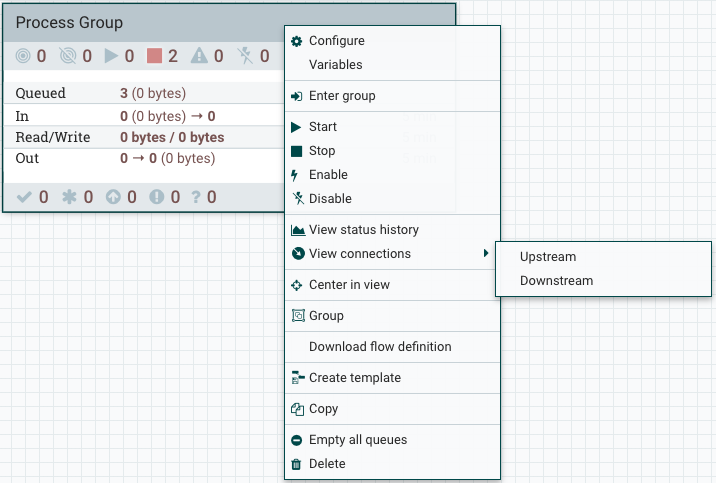Click the Stop square icon
Screen dimensions: 716x483
click(296, 151)
